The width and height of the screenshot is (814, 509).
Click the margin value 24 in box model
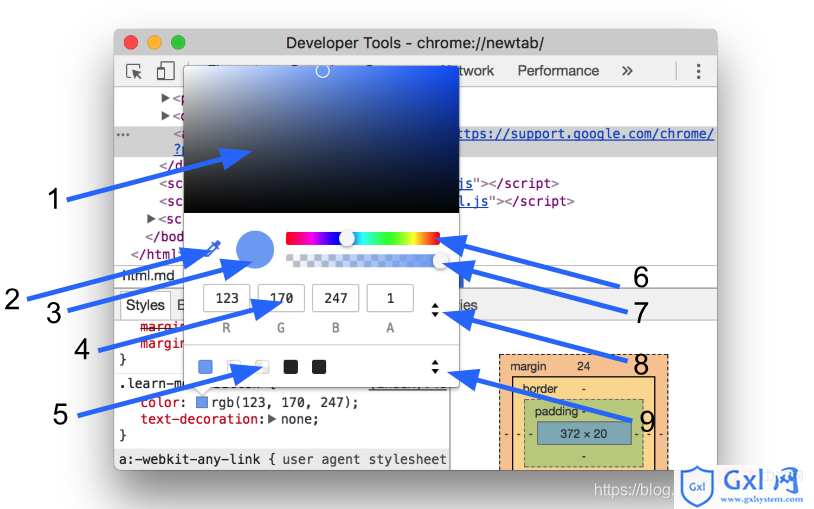[x=584, y=366]
